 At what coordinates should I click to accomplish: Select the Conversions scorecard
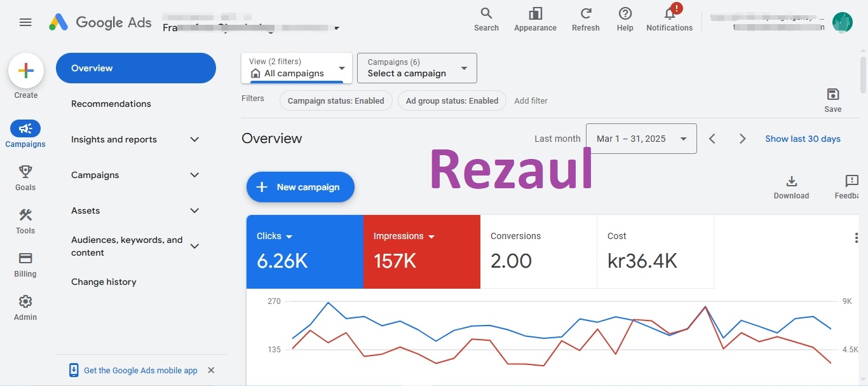pyautogui.click(x=538, y=252)
